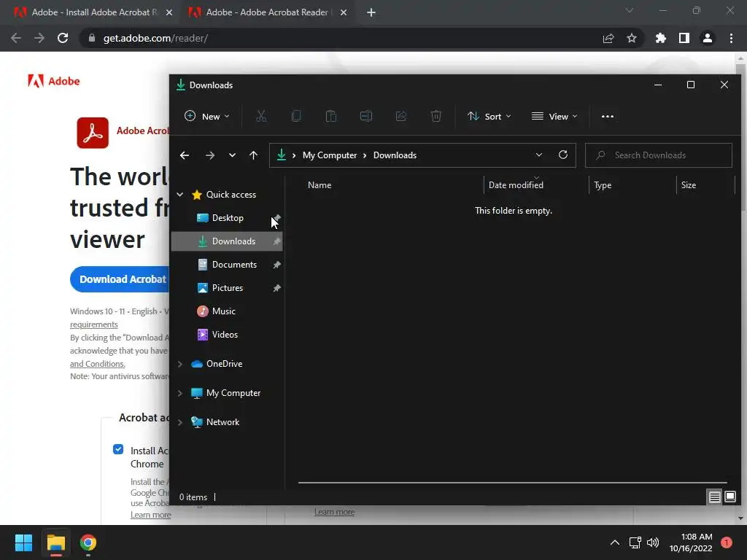Go up one folder level

253,155
